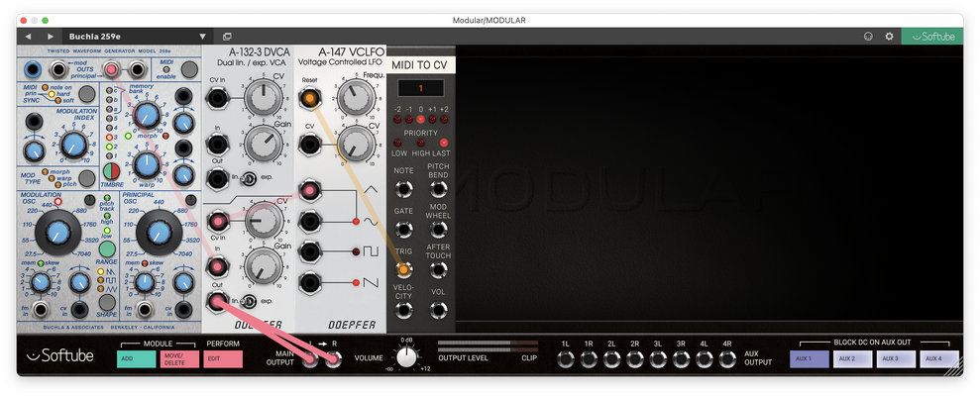Click the VCLFO Frequ. knob

coord(357,97)
